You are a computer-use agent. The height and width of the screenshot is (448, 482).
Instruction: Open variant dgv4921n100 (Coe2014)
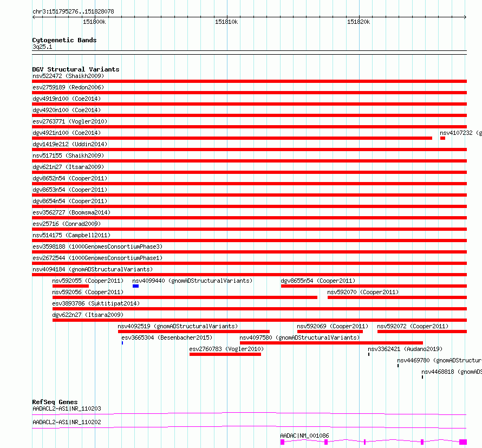(232, 138)
